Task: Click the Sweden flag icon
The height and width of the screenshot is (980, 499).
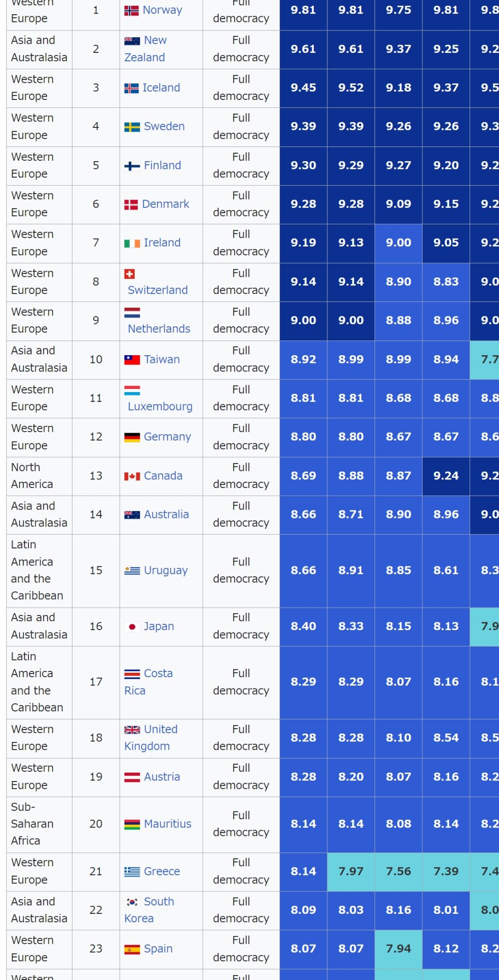Action: [x=132, y=127]
